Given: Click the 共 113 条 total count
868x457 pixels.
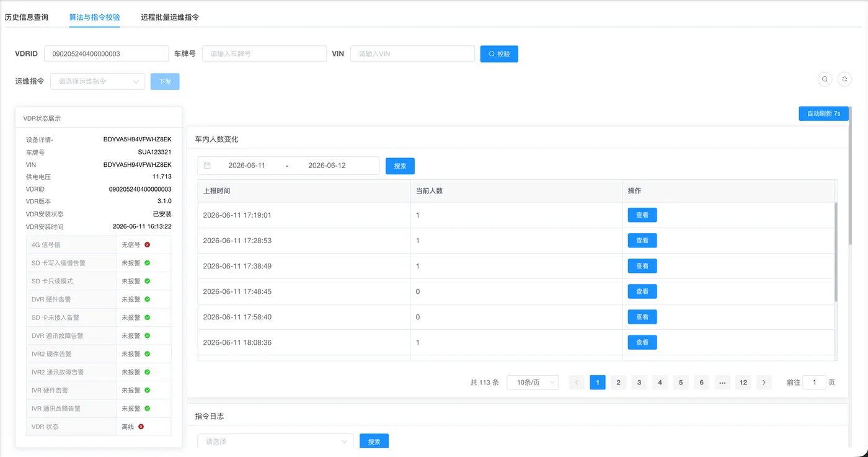Looking at the screenshot, I should (485, 383).
